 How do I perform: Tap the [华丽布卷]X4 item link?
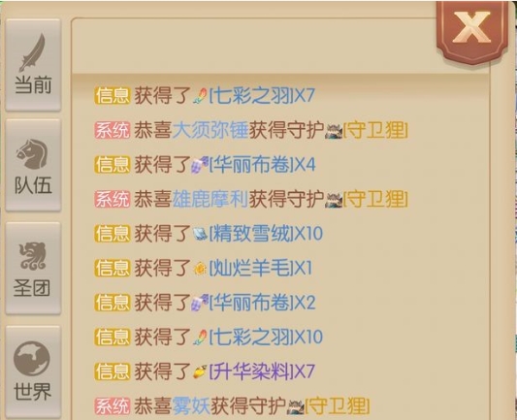coord(263,165)
